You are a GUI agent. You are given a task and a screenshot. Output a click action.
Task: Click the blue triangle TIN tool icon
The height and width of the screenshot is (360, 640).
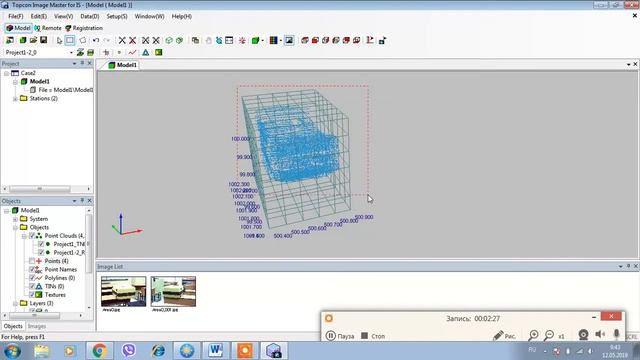146,52
